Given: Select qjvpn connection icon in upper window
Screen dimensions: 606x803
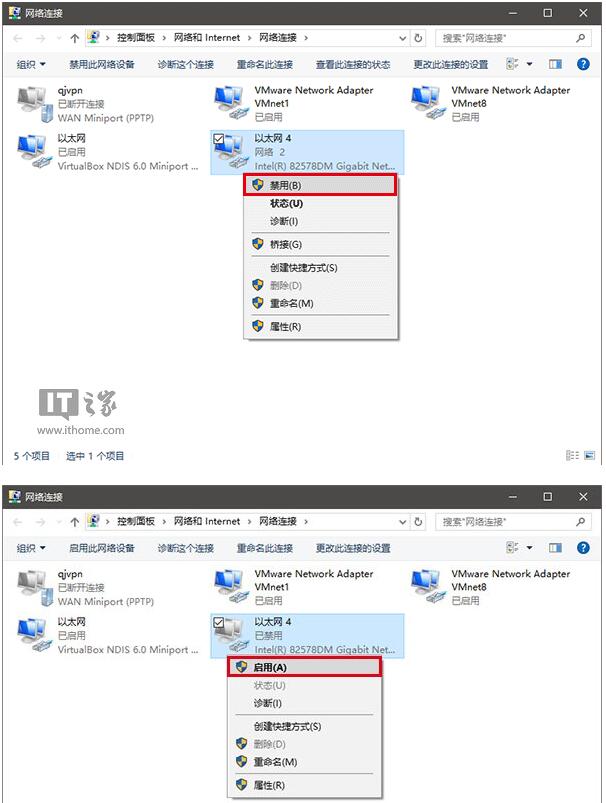Looking at the screenshot, I should click(35, 104).
